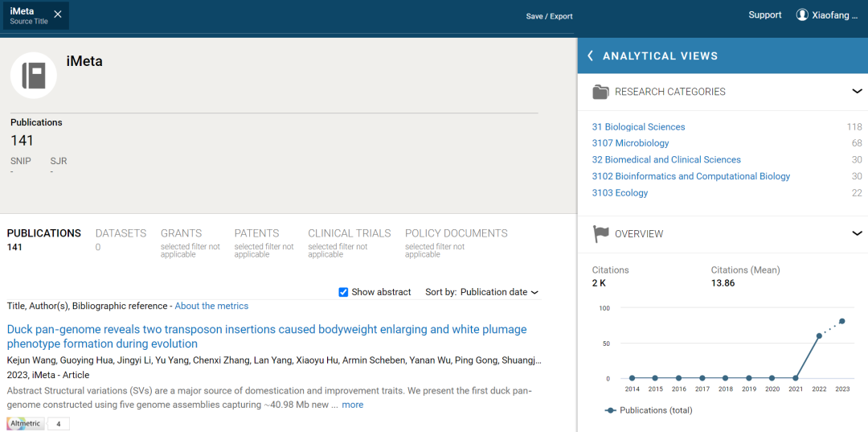Click the 2022 data point on chart
The image size is (868, 432).
(x=819, y=335)
